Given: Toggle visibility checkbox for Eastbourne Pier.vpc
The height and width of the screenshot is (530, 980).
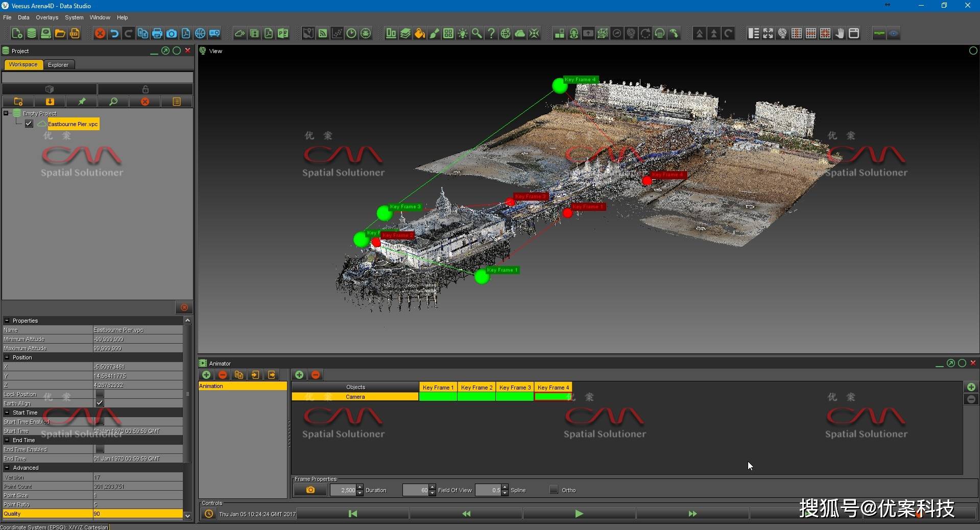Looking at the screenshot, I should tap(29, 124).
